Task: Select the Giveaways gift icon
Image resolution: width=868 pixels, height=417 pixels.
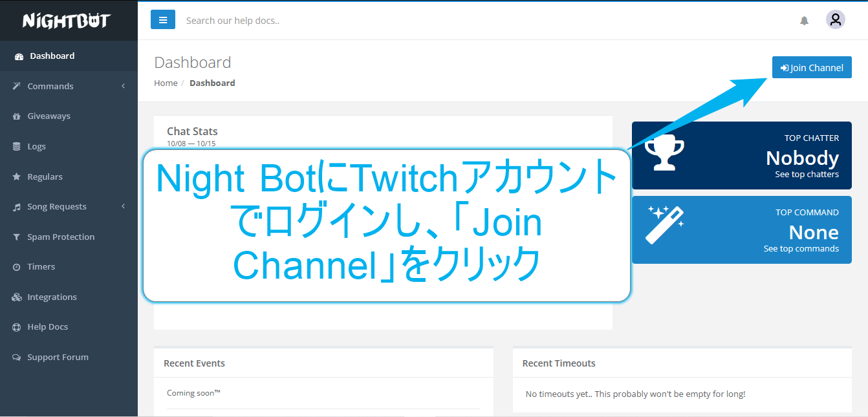Action: click(x=16, y=116)
